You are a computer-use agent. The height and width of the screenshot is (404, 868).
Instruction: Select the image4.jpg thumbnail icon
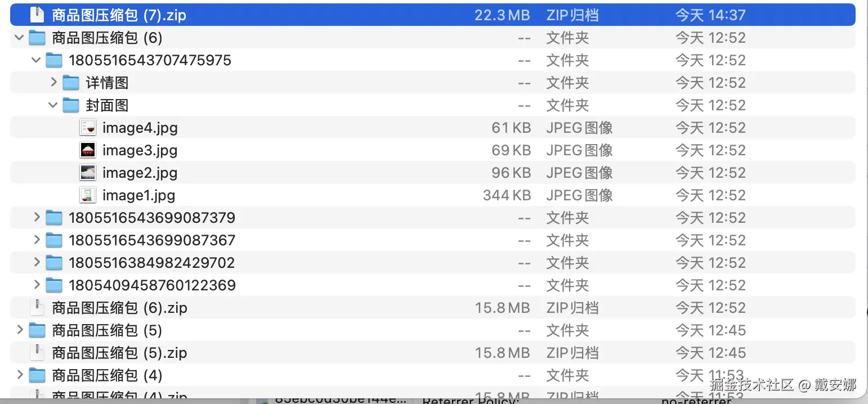(88, 128)
